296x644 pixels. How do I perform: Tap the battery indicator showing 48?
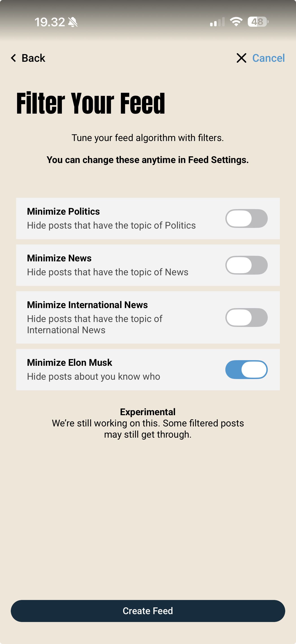(257, 22)
